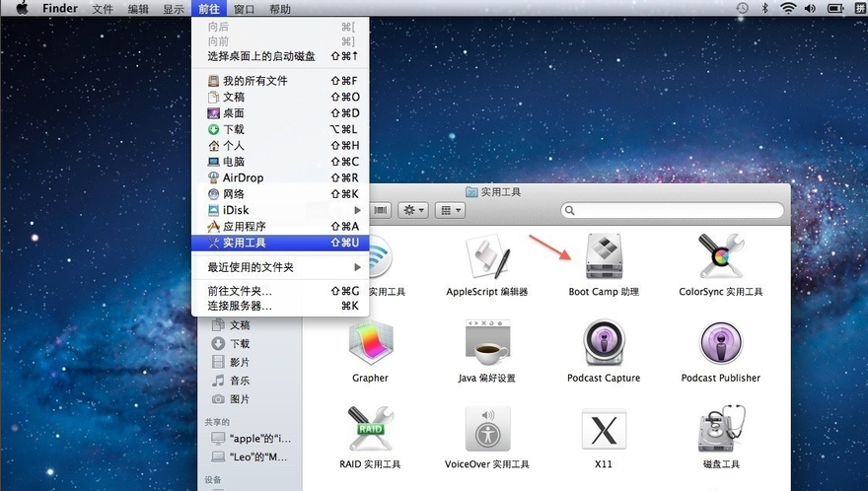Click the volume speaker icon
Viewport: 868px width, 491px height.
coord(811,8)
